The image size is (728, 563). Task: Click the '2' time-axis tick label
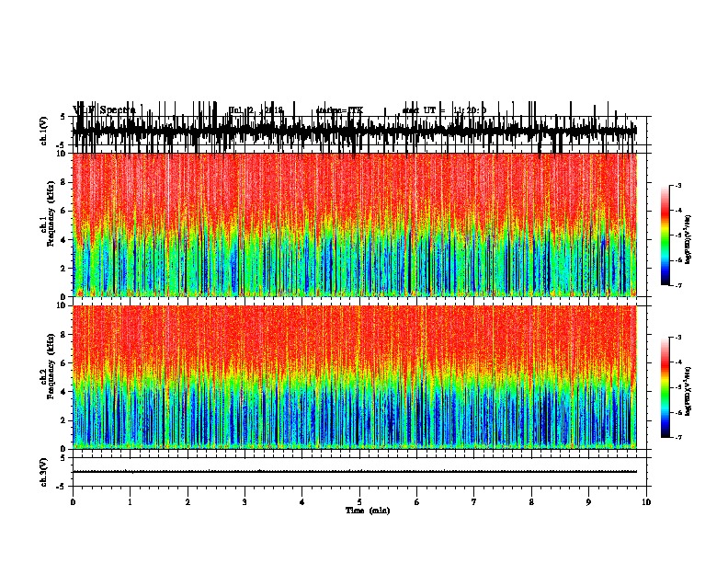click(x=188, y=502)
